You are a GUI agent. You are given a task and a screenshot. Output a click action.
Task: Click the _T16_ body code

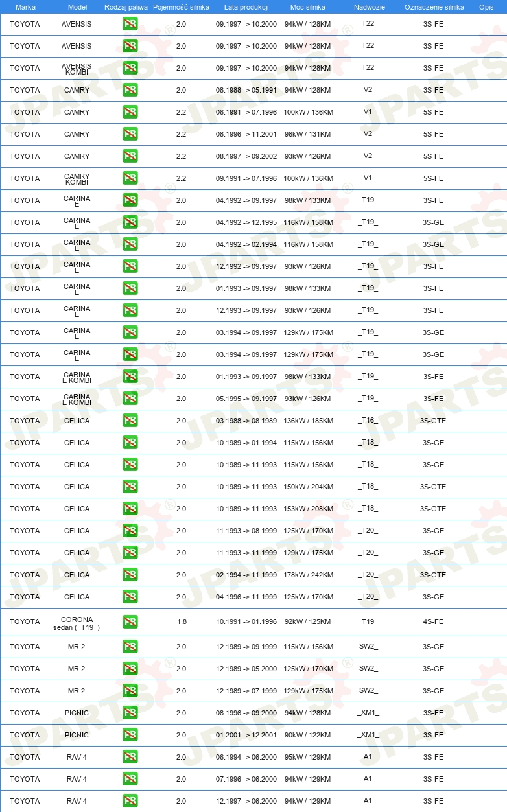point(368,421)
